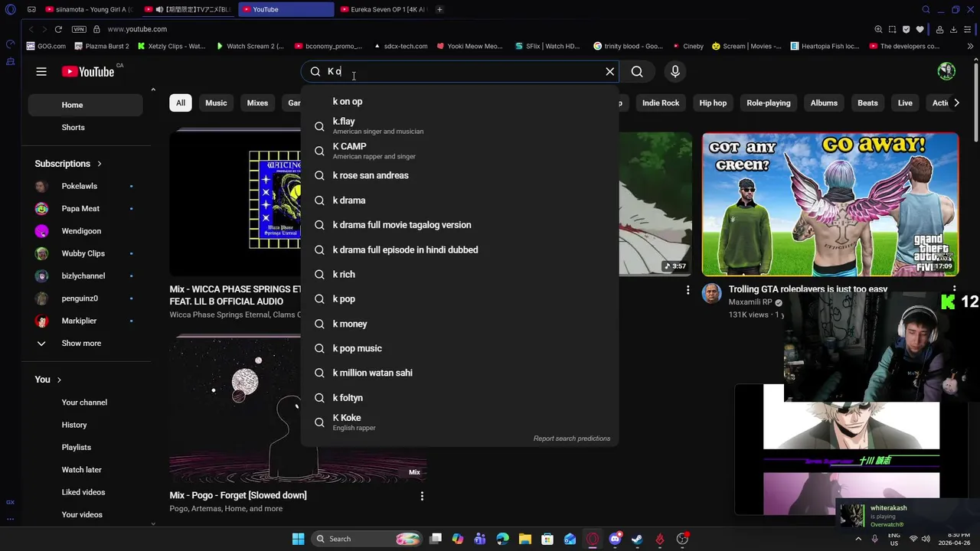Pick 'K Koke' English rapper suggestion
The image size is (980, 551).
tap(459, 422)
